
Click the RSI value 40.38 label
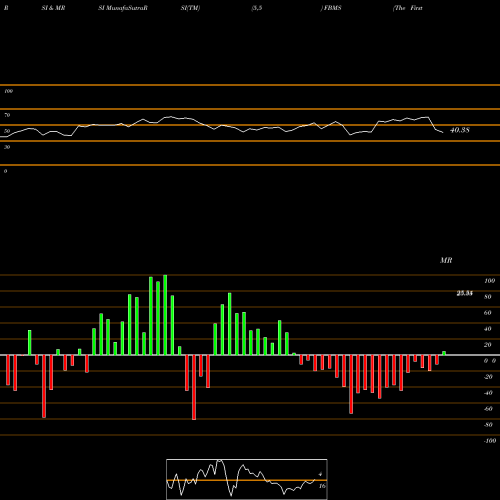tap(460, 130)
